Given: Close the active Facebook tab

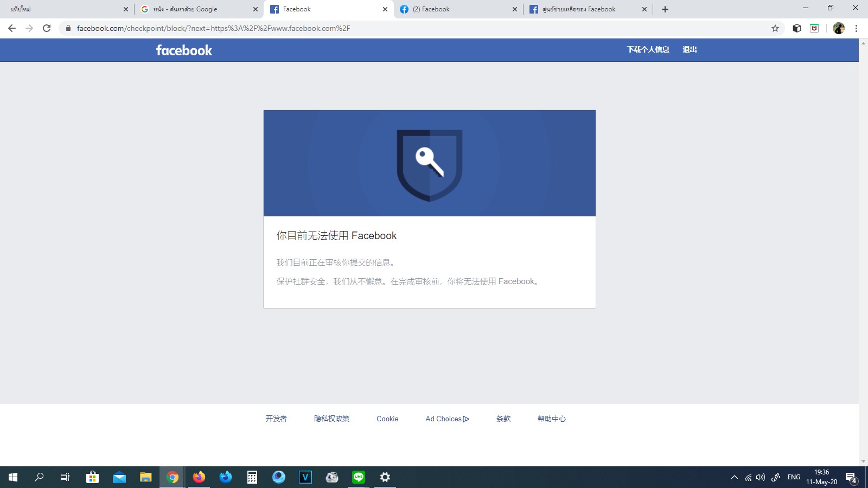Looking at the screenshot, I should (385, 9).
